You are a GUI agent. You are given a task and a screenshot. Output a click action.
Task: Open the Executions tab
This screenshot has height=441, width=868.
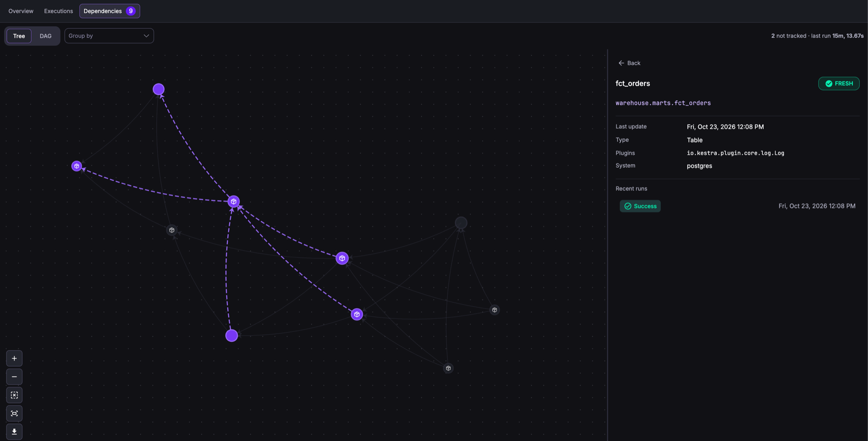tap(59, 11)
